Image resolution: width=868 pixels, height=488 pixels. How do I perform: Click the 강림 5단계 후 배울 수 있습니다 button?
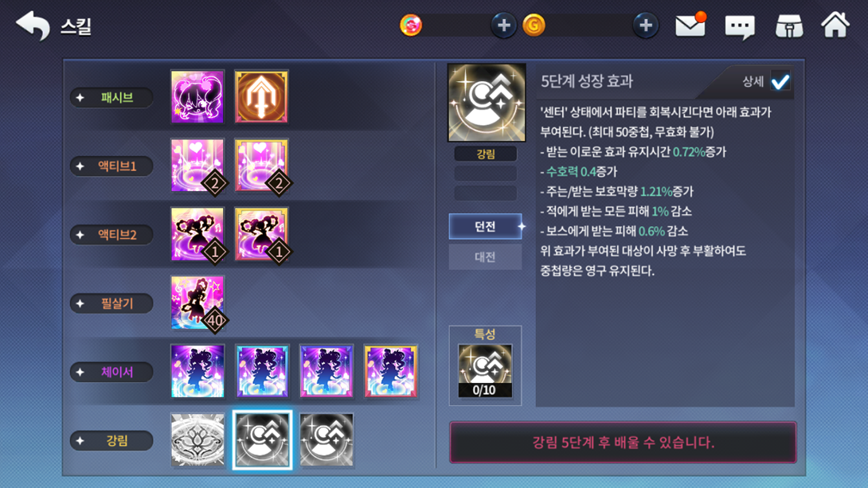pyautogui.click(x=623, y=442)
